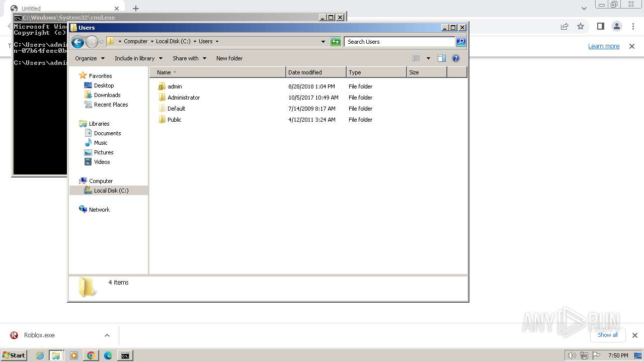
Task: Bookmark this page star icon
Action: tap(581, 26)
